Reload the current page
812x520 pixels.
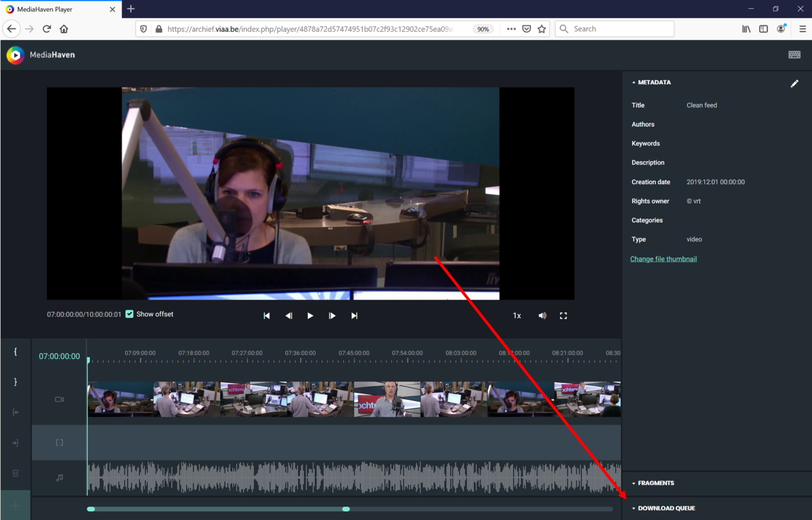[47, 29]
